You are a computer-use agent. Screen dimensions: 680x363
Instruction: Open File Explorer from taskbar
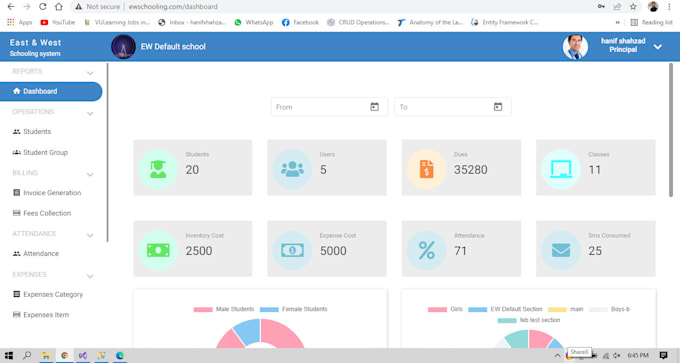pos(46,356)
